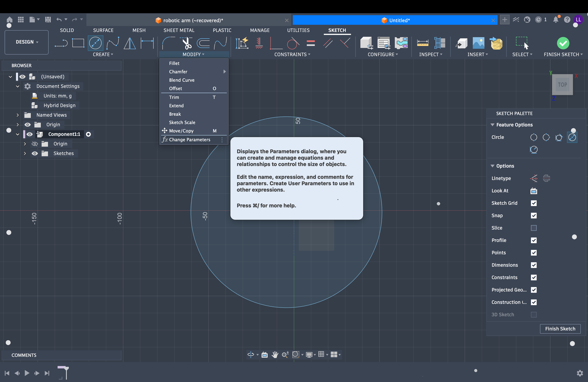Open the notifications bell icon
This screenshot has height=382, width=588.
556,20
